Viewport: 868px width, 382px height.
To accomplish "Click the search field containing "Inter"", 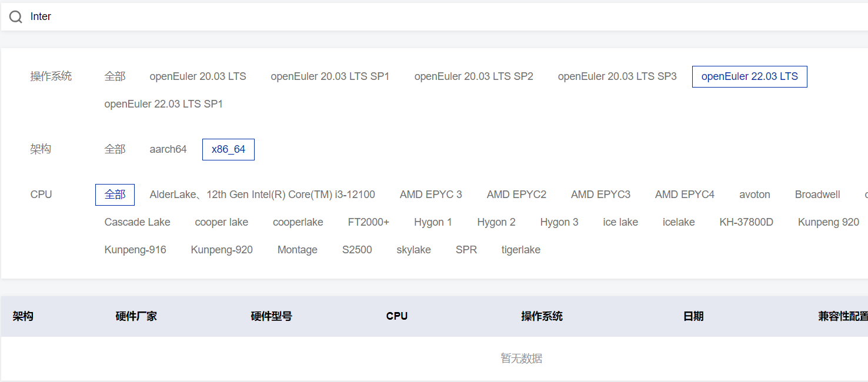I will [412, 17].
